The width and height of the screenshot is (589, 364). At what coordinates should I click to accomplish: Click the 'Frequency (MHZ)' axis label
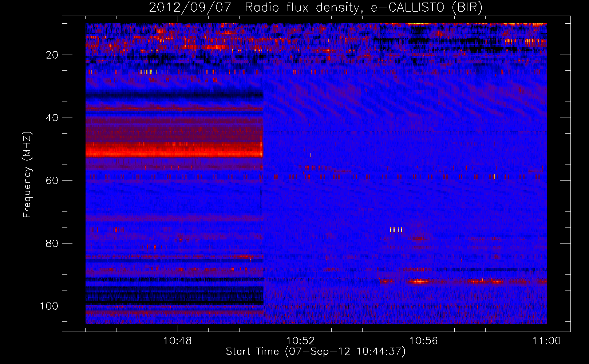pyautogui.click(x=27, y=175)
